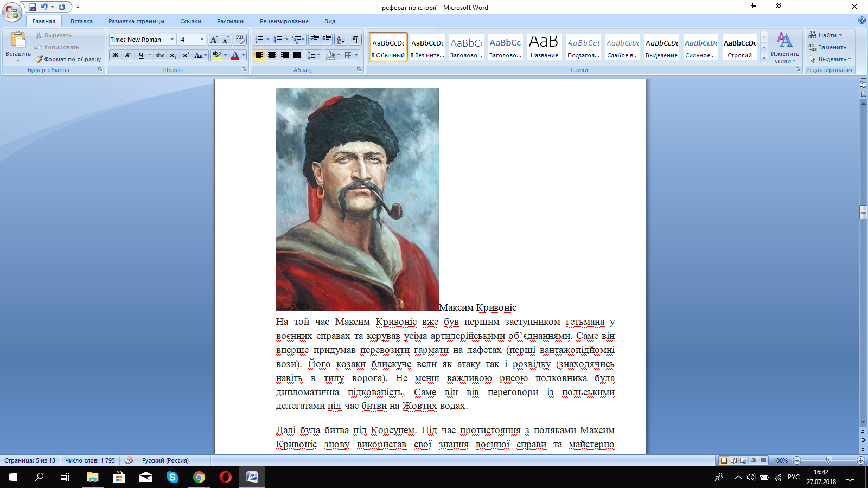Screen dimensions: 868x488
Task: Click the spell check icon in the status bar
Action: (129, 460)
